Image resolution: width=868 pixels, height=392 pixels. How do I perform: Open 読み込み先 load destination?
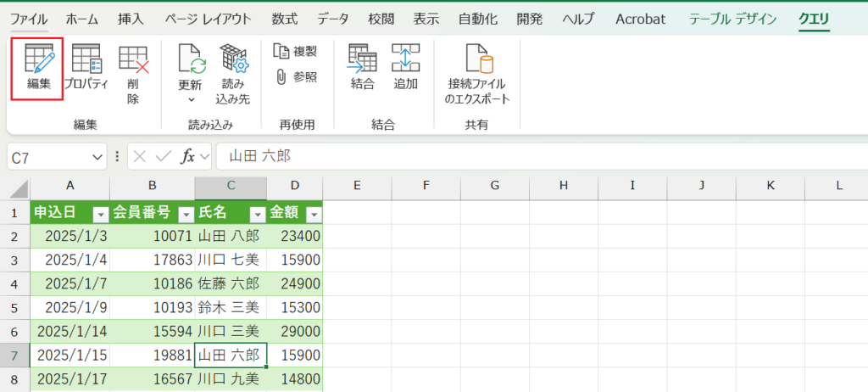point(233,75)
